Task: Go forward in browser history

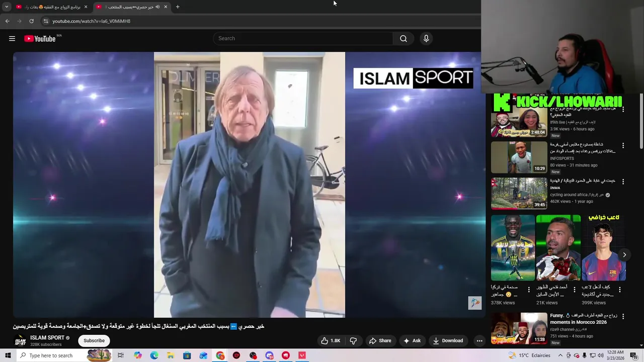Action: tap(19, 21)
